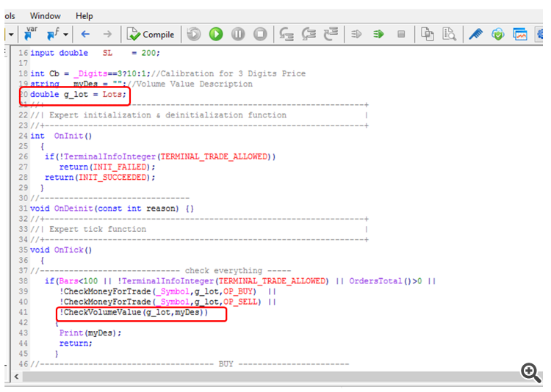Viewport: 551px width, 392px height.
Task: Click '!CheckVolumeValue(g_lot,myDes))' line
Action: point(134,312)
